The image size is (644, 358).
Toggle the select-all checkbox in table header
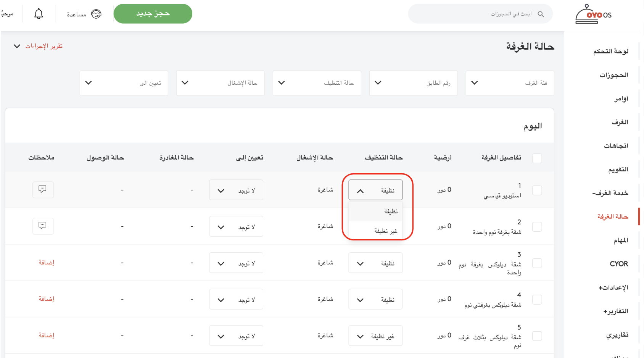point(537,158)
